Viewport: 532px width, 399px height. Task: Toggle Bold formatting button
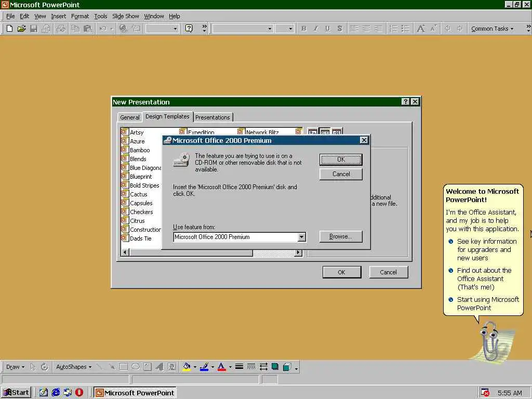[303, 29]
